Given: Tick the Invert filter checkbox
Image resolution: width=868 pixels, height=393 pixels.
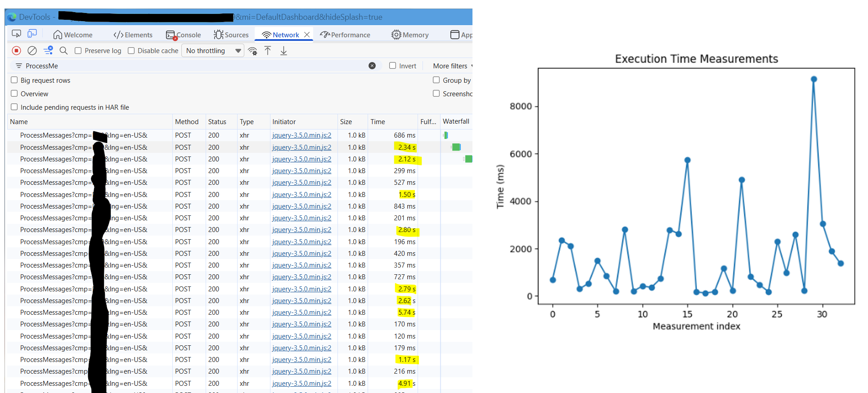Looking at the screenshot, I should [x=392, y=66].
